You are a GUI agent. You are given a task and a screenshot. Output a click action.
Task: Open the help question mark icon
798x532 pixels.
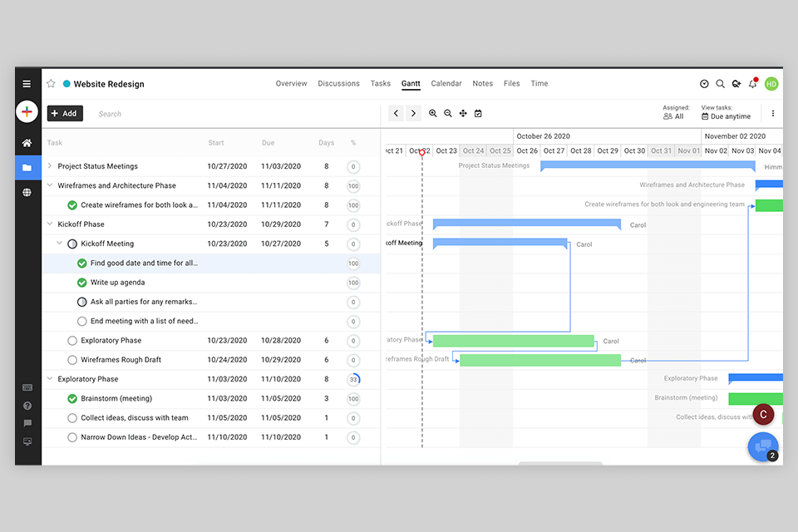[27, 406]
